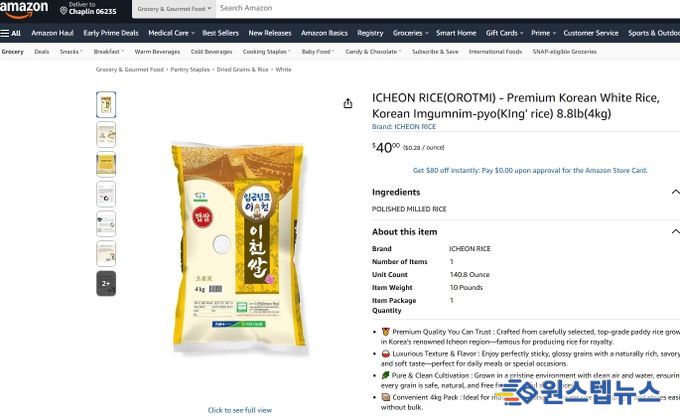The image size is (680, 420).
Task: Select the first product thumbnail
Action: tap(106, 105)
